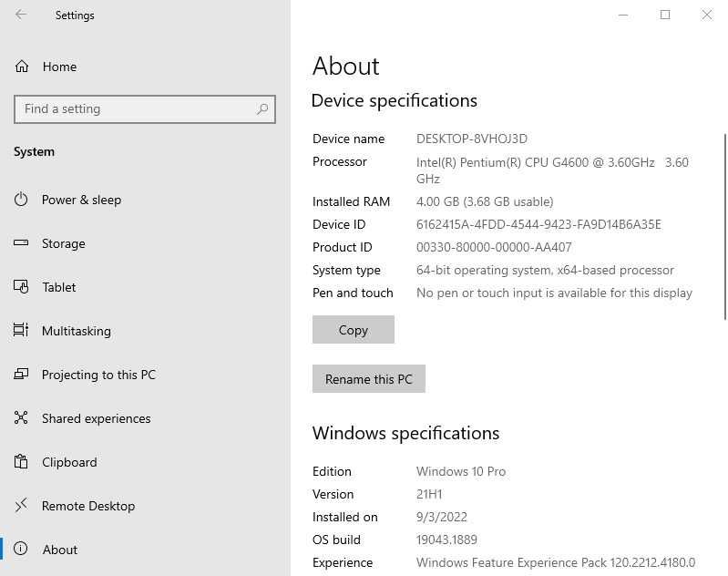The image size is (728, 576).
Task: Click the About info icon
Action: pyautogui.click(x=22, y=550)
